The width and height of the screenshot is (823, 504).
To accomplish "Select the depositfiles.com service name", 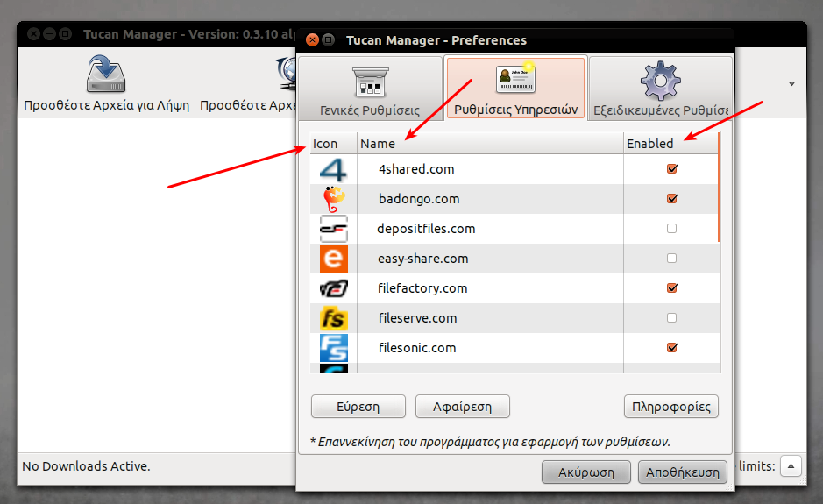I will click(426, 229).
